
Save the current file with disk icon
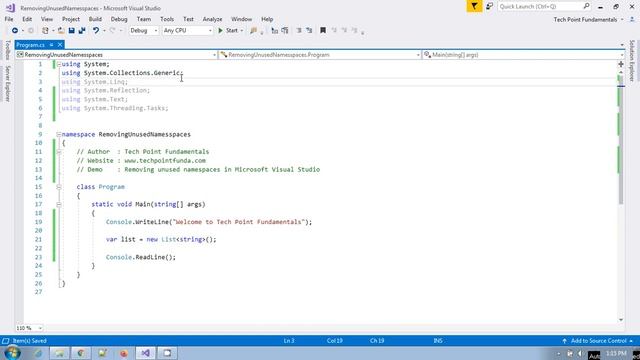point(71,31)
